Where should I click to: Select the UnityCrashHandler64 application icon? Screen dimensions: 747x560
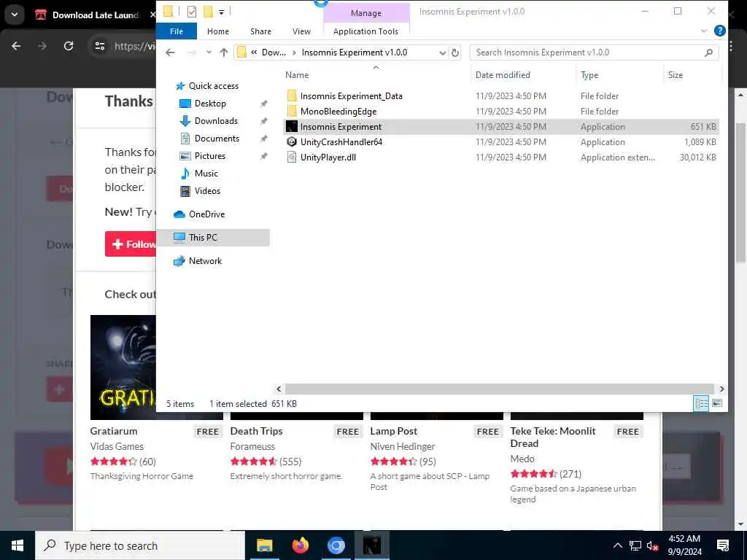[292, 142]
